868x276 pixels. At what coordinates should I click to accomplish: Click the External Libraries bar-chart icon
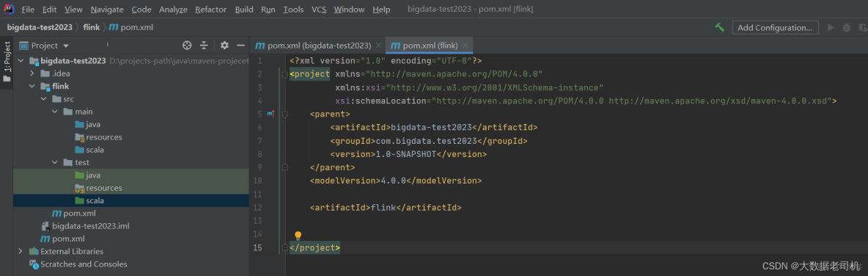coord(34,252)
